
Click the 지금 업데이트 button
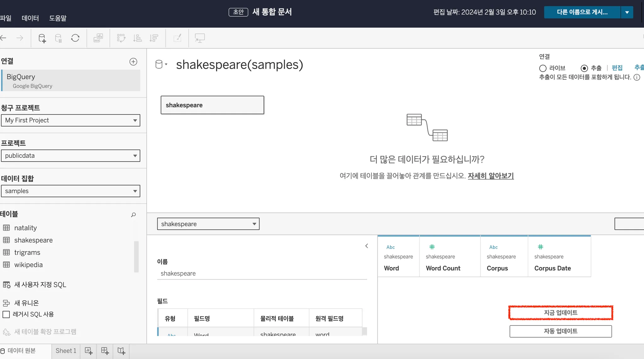coord(561,313)
